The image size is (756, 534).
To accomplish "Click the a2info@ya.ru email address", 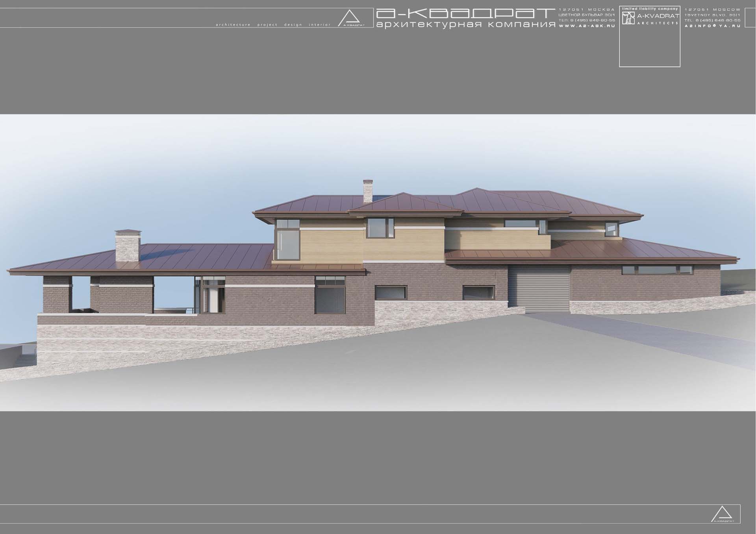I will (x=712, y=26).
